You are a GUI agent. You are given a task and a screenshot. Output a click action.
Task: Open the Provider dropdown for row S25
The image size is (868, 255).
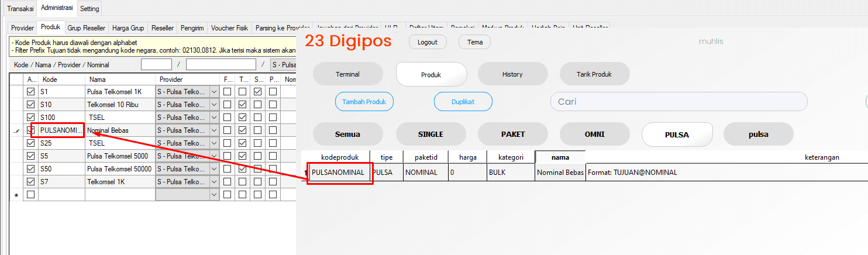coord(213,143)
